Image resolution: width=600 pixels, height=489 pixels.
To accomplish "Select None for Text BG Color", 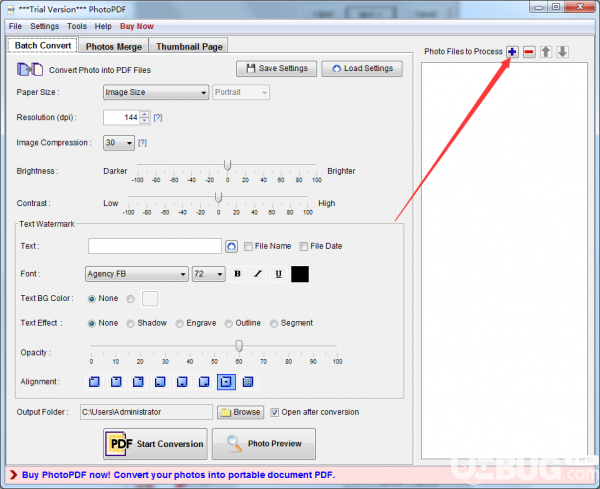I will 91,299.
